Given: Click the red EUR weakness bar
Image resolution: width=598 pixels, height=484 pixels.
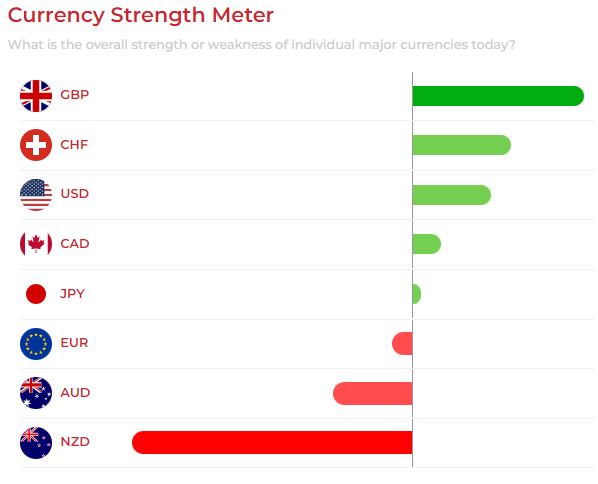Looking at the screenshot, I should point(402,343).
